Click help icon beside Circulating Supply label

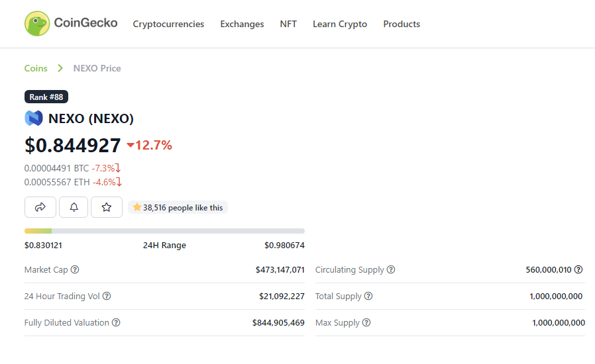tap(391, 269)
